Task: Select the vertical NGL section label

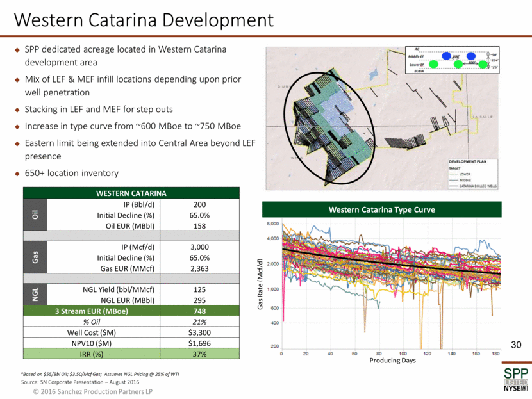Action: point(36,293)
